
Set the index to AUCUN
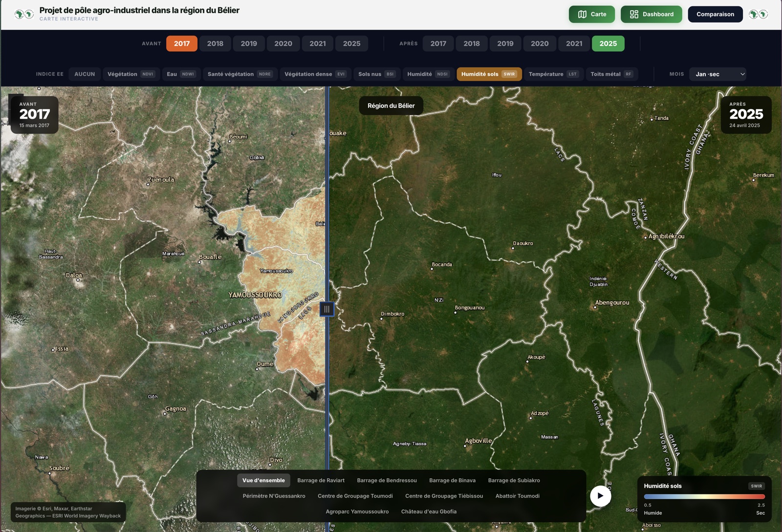coord(85,74)
